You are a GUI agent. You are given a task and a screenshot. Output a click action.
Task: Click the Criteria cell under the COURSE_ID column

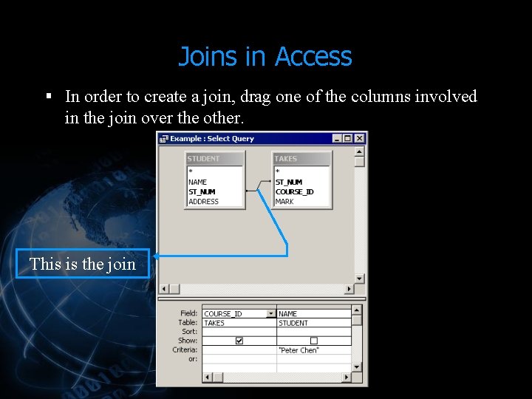(x=239, y=349)
